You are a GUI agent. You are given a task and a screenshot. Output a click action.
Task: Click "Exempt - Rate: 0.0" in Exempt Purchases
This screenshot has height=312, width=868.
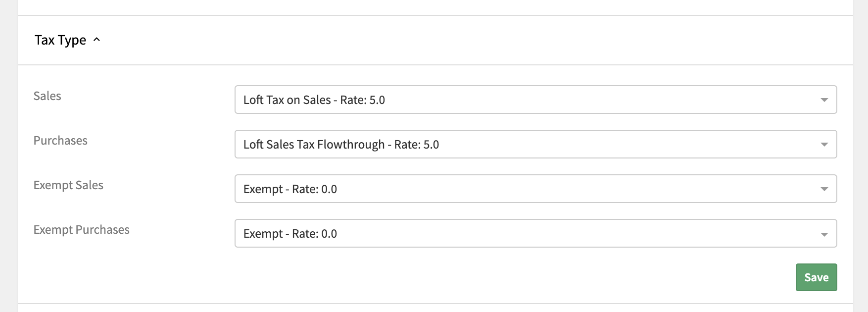290,234
